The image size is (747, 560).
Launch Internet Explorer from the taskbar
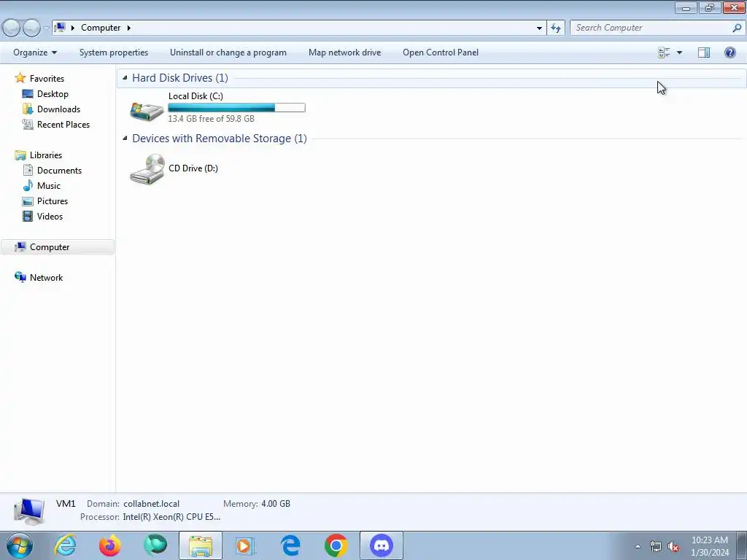coord(65,545)
